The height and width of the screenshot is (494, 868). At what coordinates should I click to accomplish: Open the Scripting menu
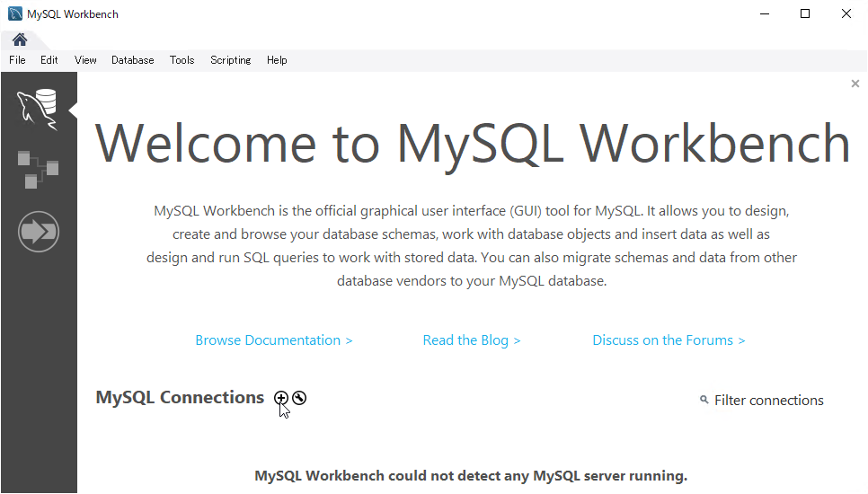[231, 60]
